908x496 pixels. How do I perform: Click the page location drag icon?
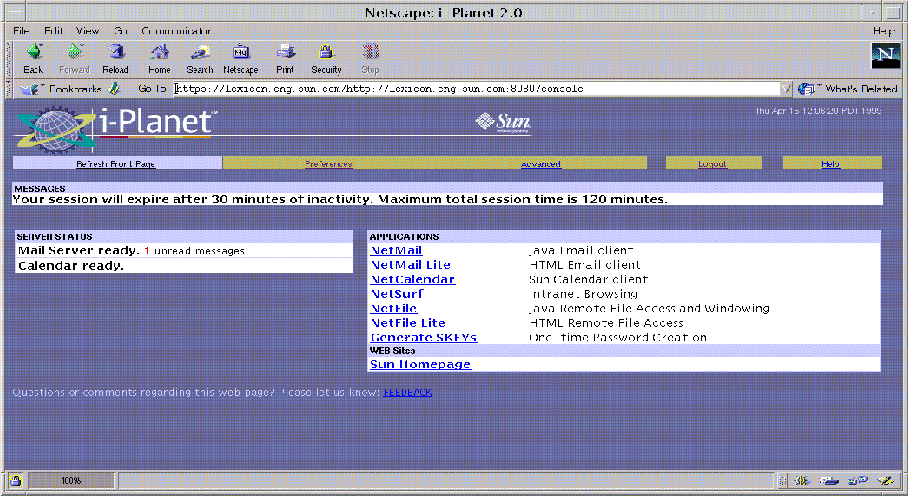[115, 89]
